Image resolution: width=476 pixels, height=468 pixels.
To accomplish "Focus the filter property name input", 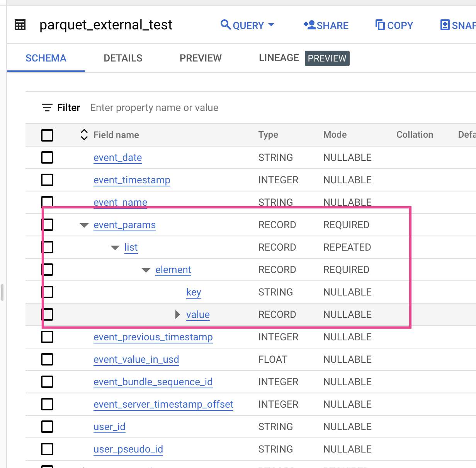I will coord(155,108).
